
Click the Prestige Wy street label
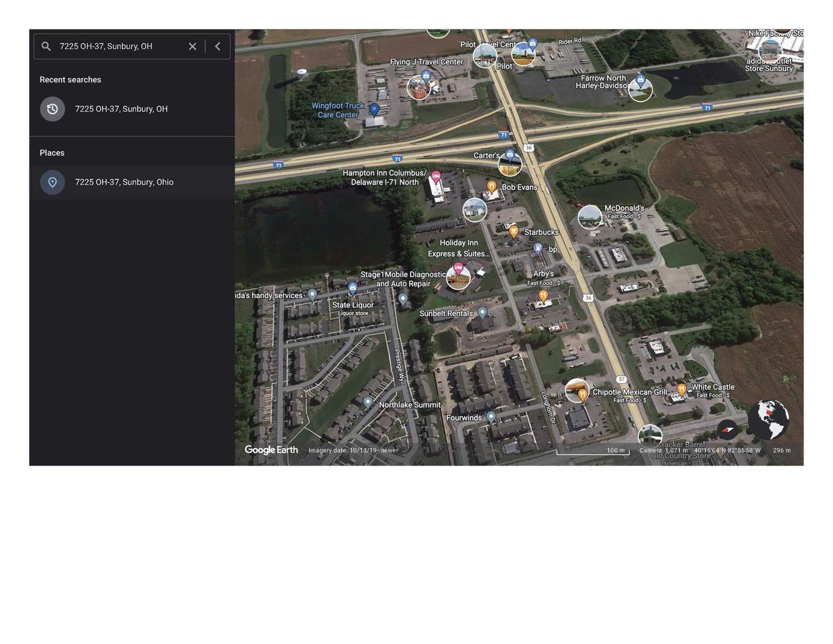point(399,366)
